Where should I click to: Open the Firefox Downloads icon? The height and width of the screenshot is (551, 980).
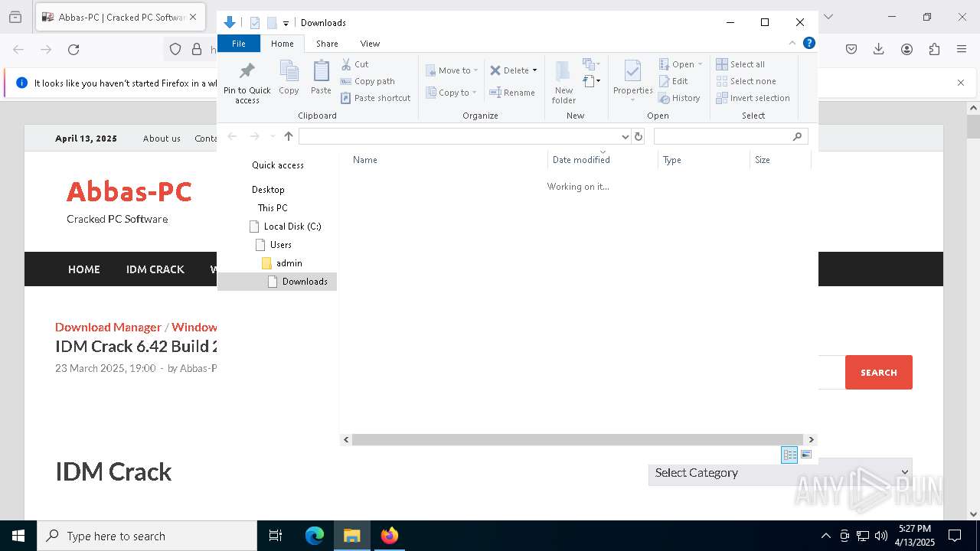coord(879,50)
